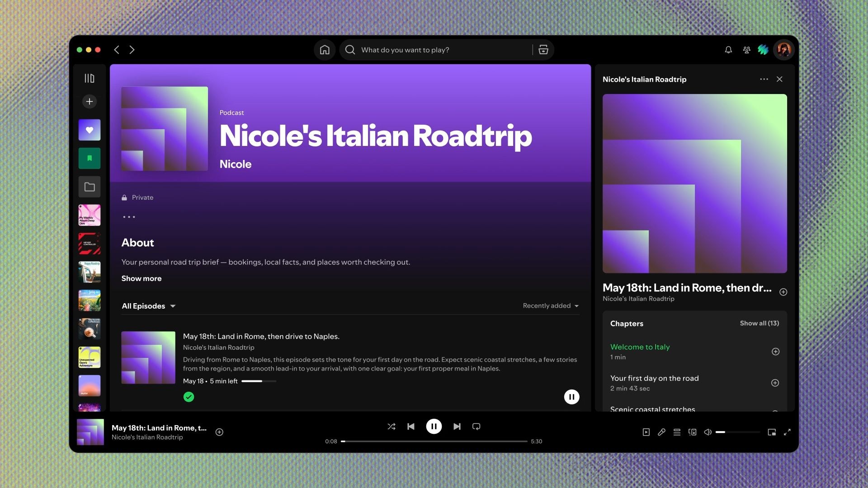Open the side panel three-dot menu
Screen dimensions: 868x488
click(x=764, y=79)
